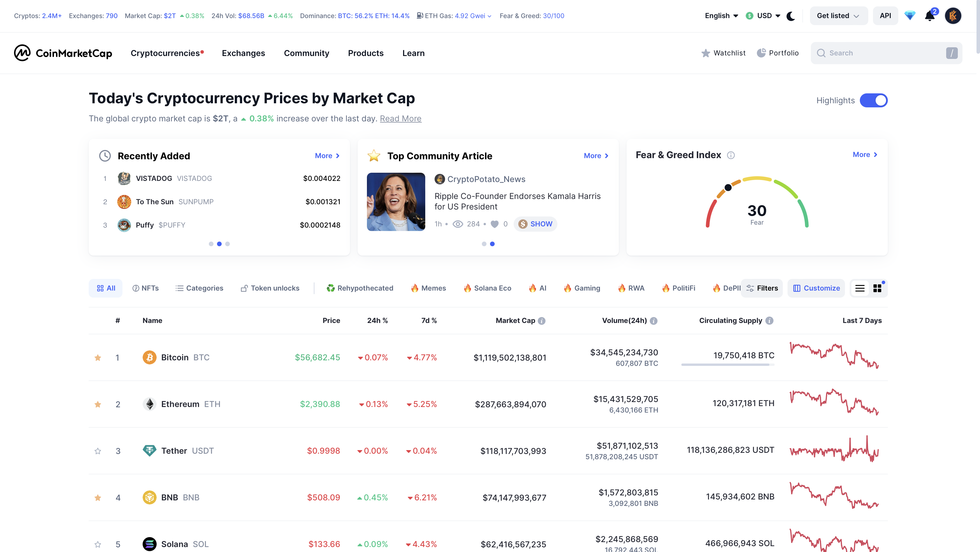Switch to grid view layout icon

click(x=877, y=288)
